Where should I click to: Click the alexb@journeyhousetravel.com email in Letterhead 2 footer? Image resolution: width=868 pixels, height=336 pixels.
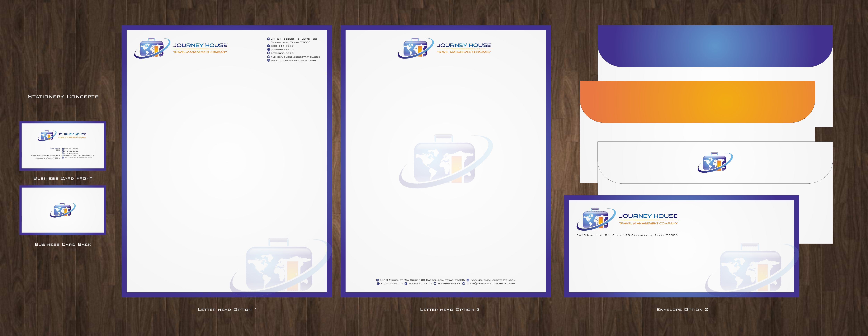491,284
